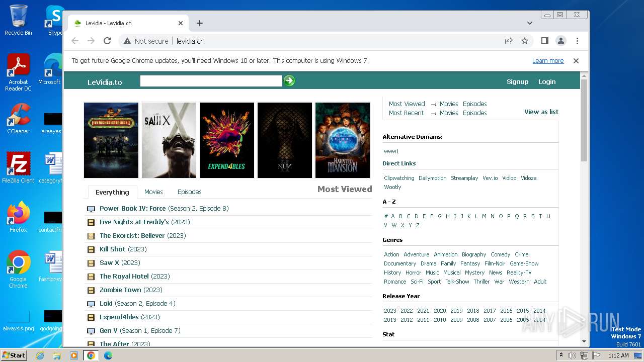Click the green search arrow button
The height and width of the screenshot is (362, 644).
(289, 81)
